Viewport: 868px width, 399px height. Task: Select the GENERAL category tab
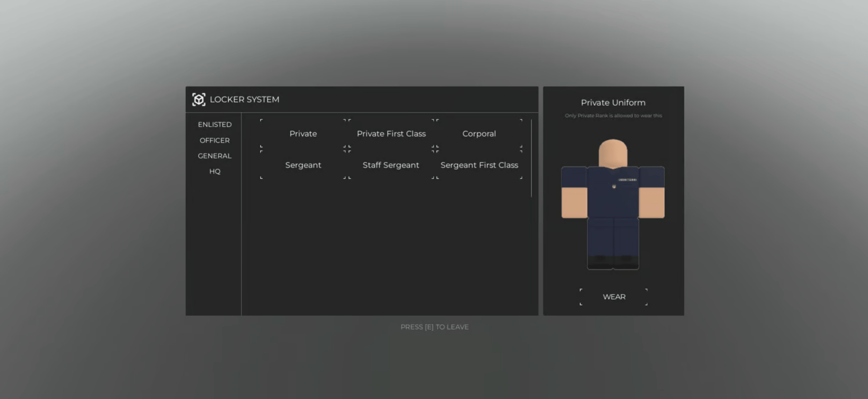(x=215, y=156)
